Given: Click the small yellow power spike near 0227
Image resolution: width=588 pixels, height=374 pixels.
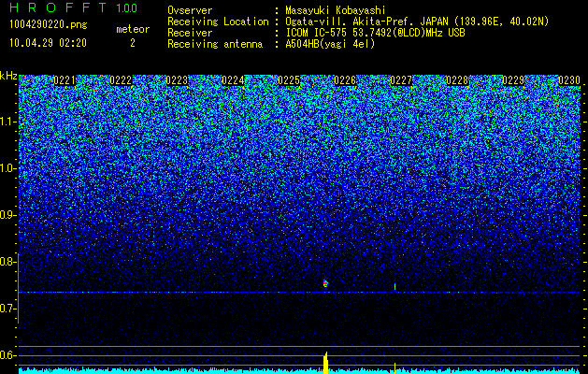Looking at the screenshot, I should tap(394, 368).
